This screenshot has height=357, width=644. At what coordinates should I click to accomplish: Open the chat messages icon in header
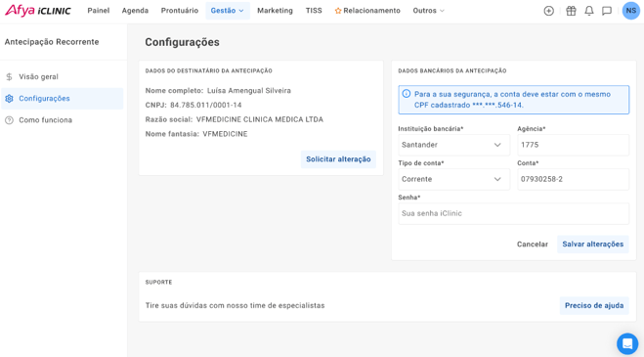(x=607, y=11)
